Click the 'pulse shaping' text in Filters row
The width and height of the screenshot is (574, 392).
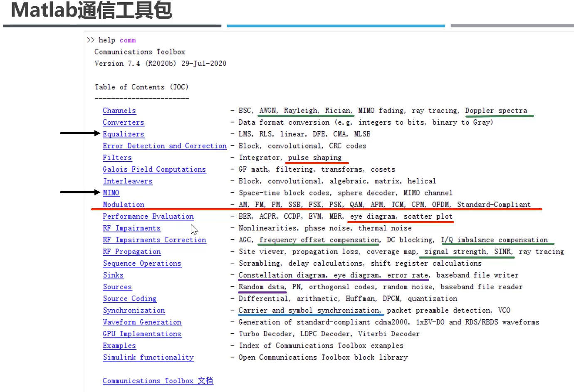pyautogui.click(x=315, y=158)
